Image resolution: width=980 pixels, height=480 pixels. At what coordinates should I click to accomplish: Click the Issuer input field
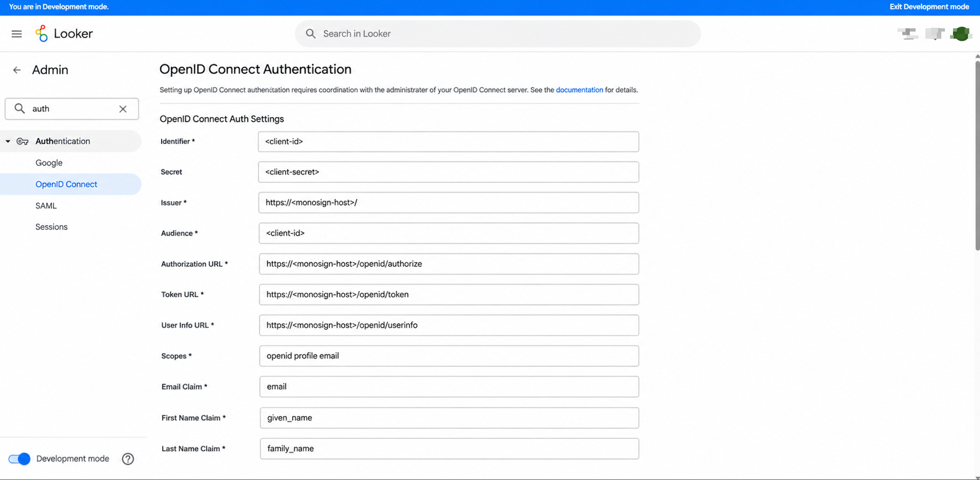[x=448, y=203]
